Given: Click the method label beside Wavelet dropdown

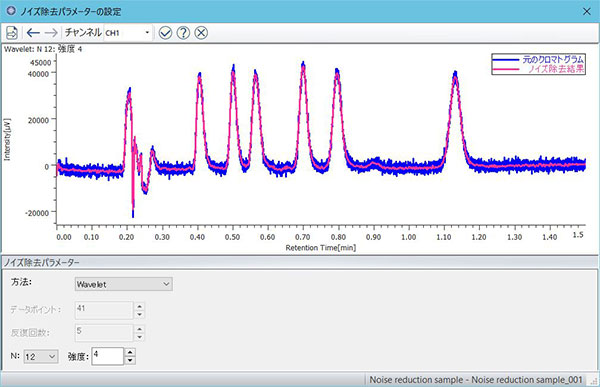Looking at the screenshot, I should point(21,282).
